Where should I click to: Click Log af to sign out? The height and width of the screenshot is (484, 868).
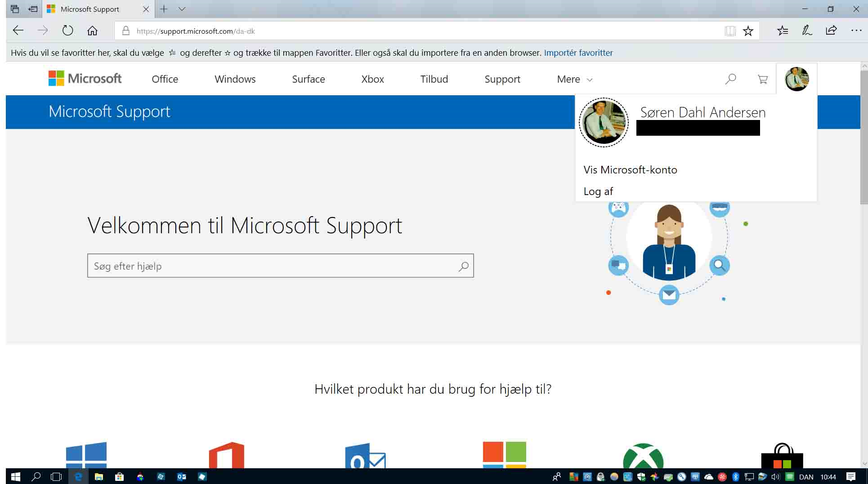click(x=598, y=191)
